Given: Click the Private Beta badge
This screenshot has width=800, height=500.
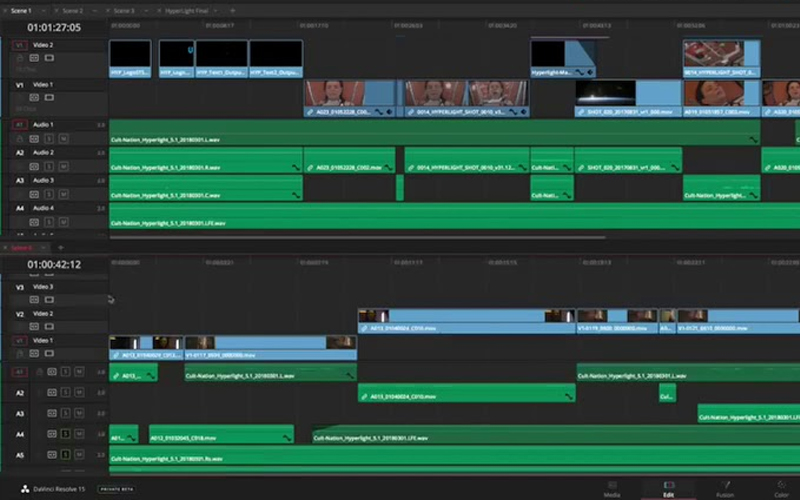Looking at the screenshot, I should coord(117,489).
